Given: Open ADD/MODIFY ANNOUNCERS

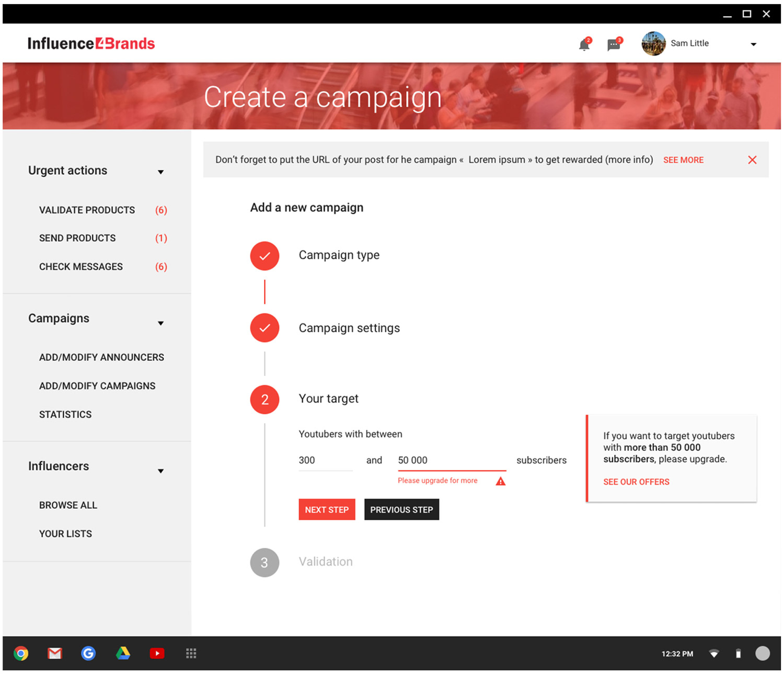Looking at the screenshot, I should coord(101,358).
